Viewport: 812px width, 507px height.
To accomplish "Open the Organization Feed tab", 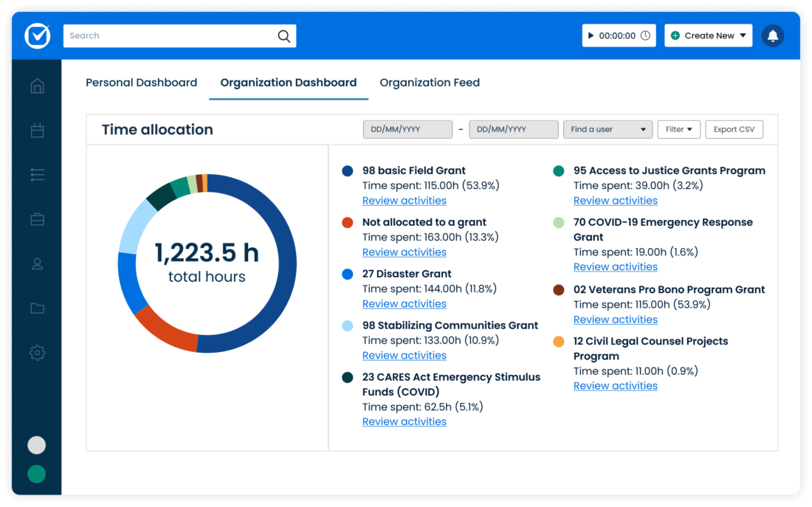I will coord(430,82).
